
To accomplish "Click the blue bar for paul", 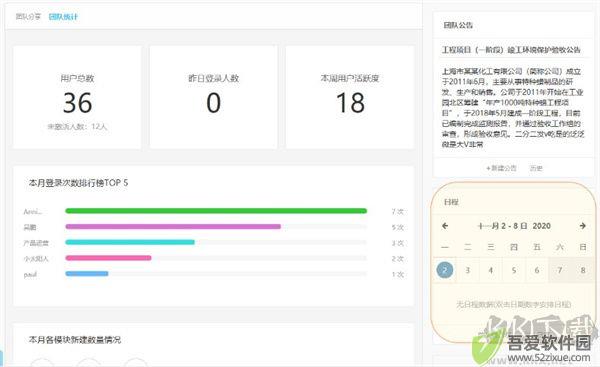I will [87, 274].
